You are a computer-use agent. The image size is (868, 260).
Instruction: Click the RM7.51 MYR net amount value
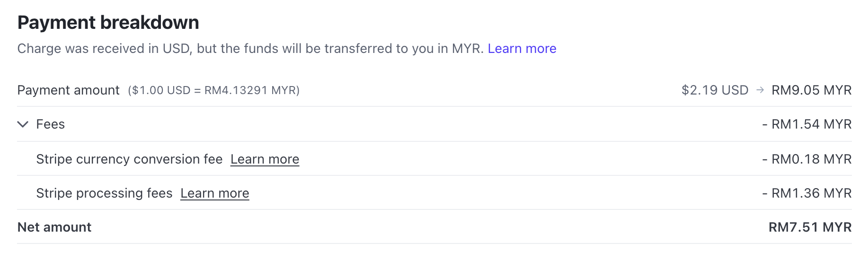click(810, 227)
